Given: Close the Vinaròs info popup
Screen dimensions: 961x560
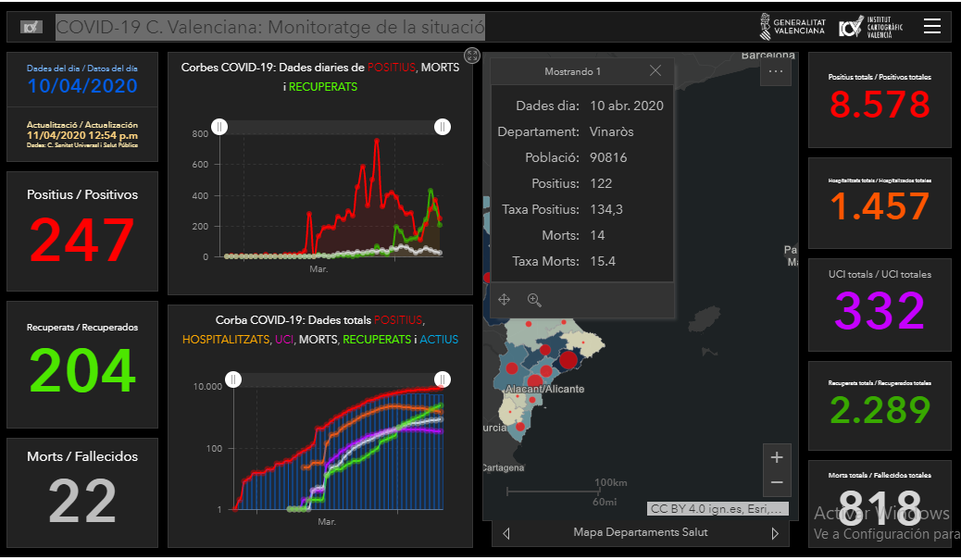Looking at the screenshot, I should coord(655,71).
